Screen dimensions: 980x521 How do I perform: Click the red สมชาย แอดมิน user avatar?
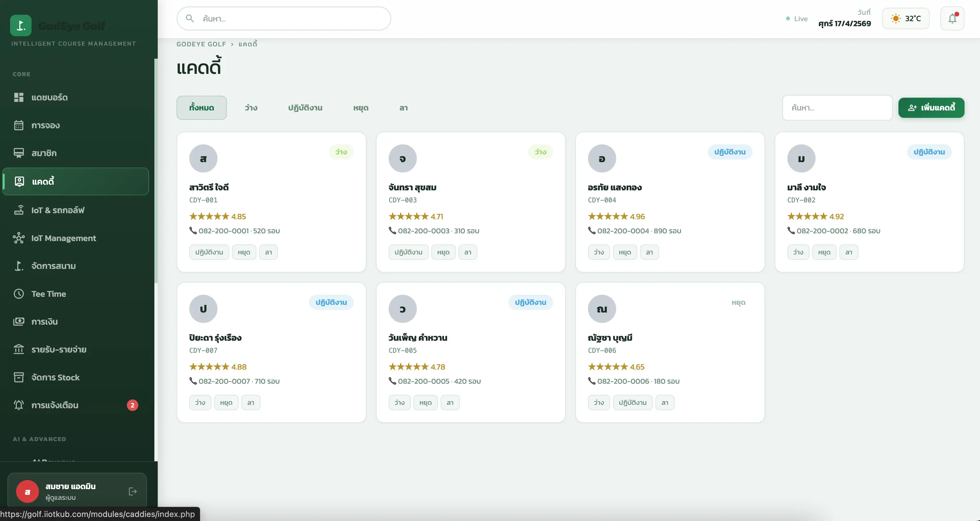[x=28, y=491]
